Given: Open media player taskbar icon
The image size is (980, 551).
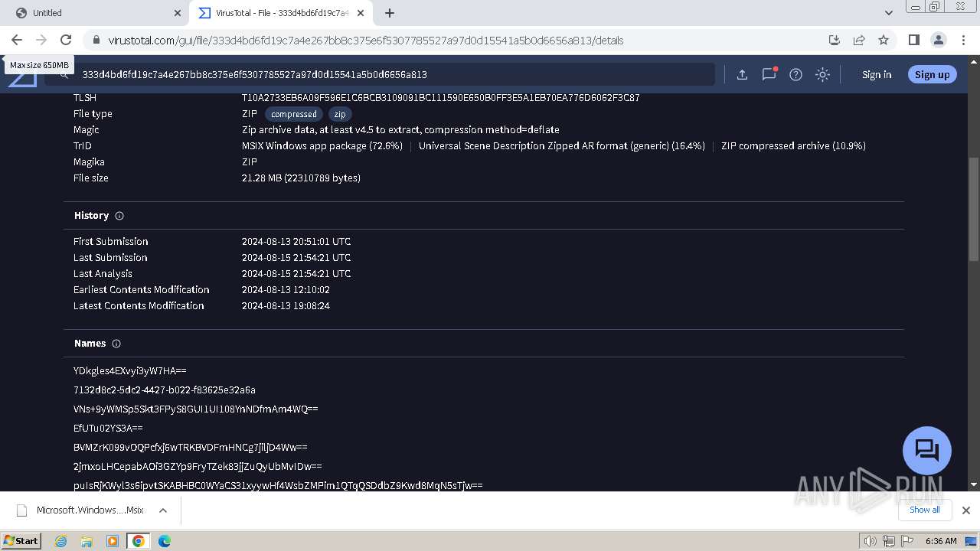Looking at the screenshot, I should [x=113, y=541].
